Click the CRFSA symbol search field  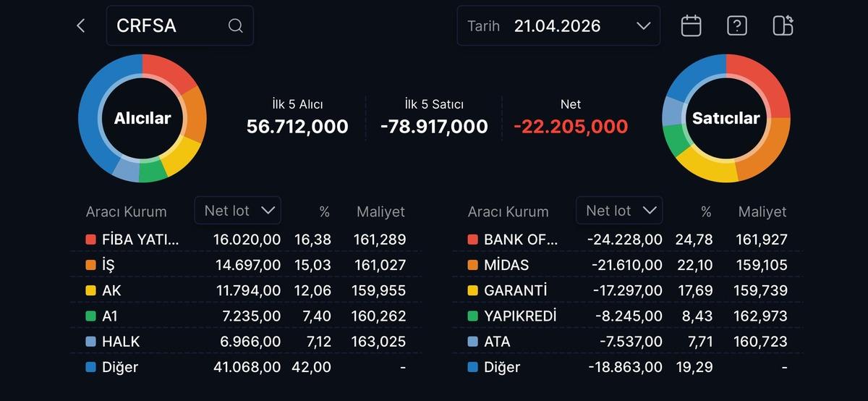tap(170, 26)
